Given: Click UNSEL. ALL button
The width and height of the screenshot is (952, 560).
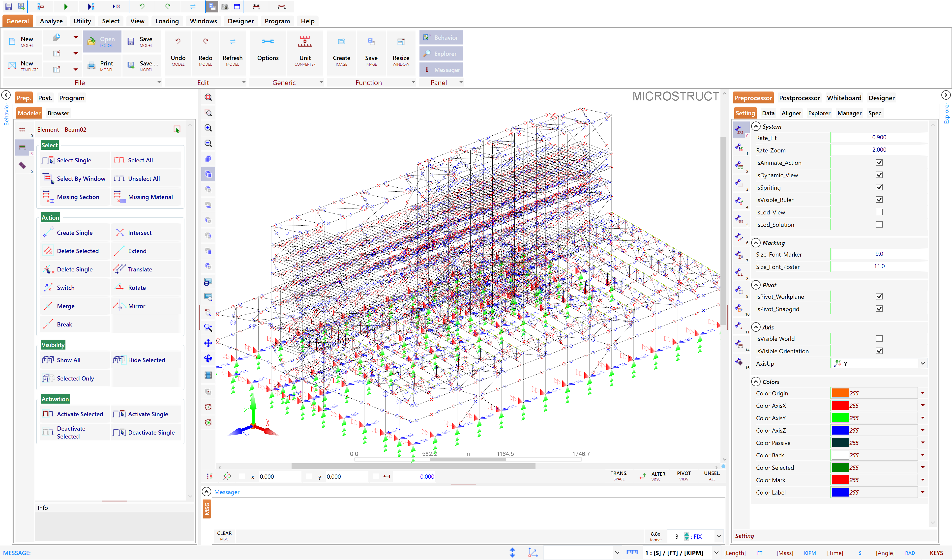Looking at the screenshot, I should click(x=712, y=476).
